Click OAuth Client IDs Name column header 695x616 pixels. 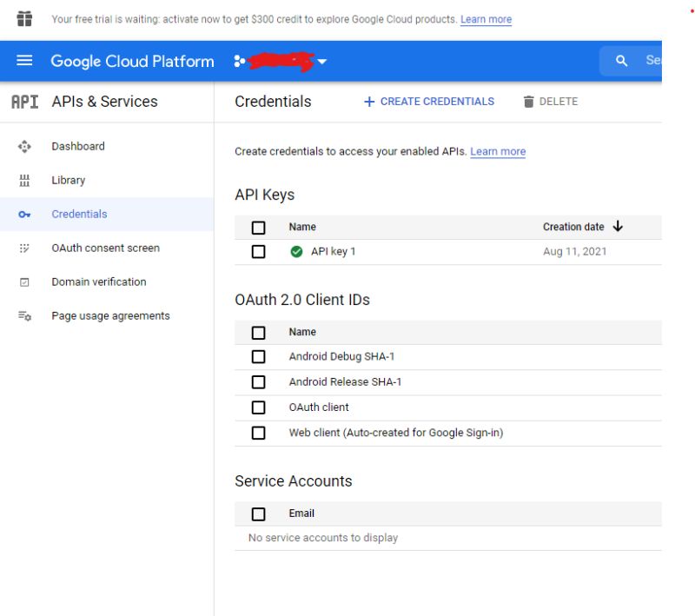[x=302, y=332]
